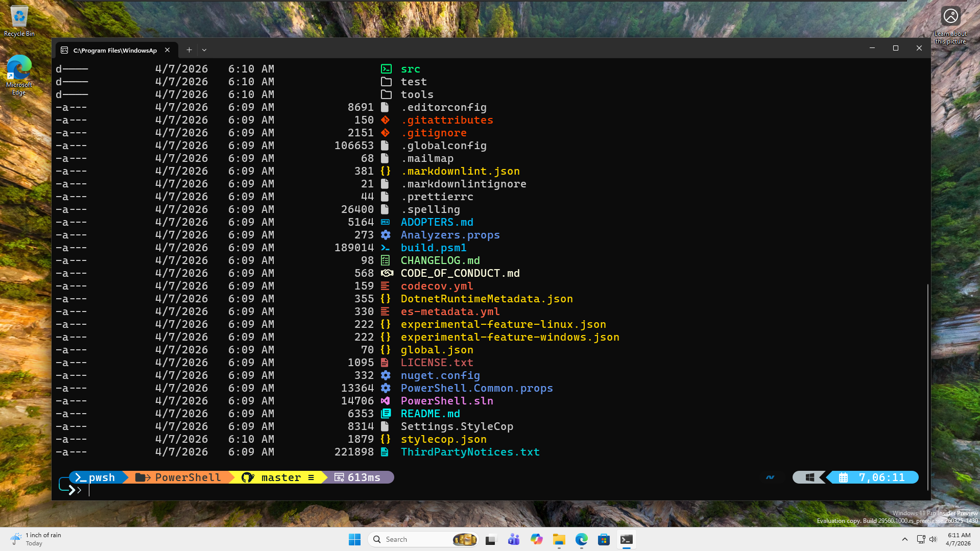Screen dimensions: 980x551
Task: Open the Windows Start menu
Action: point(354,539)
